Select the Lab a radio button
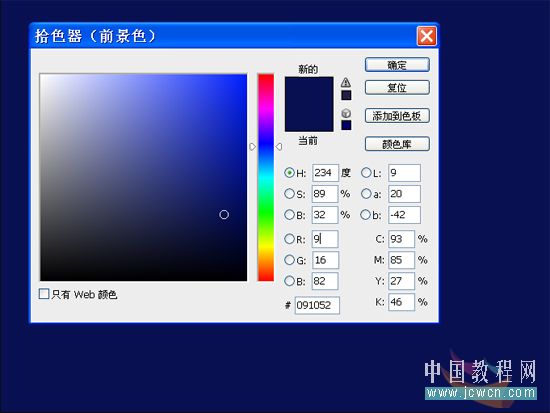 pyautogui.click(x=366, y=194)
